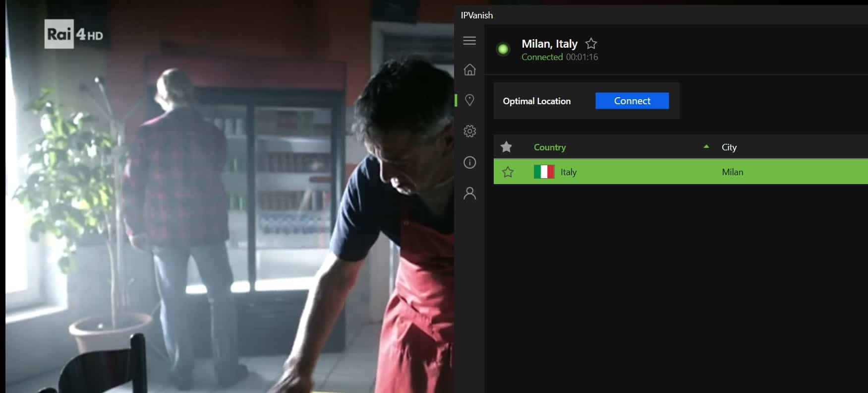Favorite Milan, Italy with the header star
The height and width of the screenshot is (393, 868).
(x=591, y=43)
